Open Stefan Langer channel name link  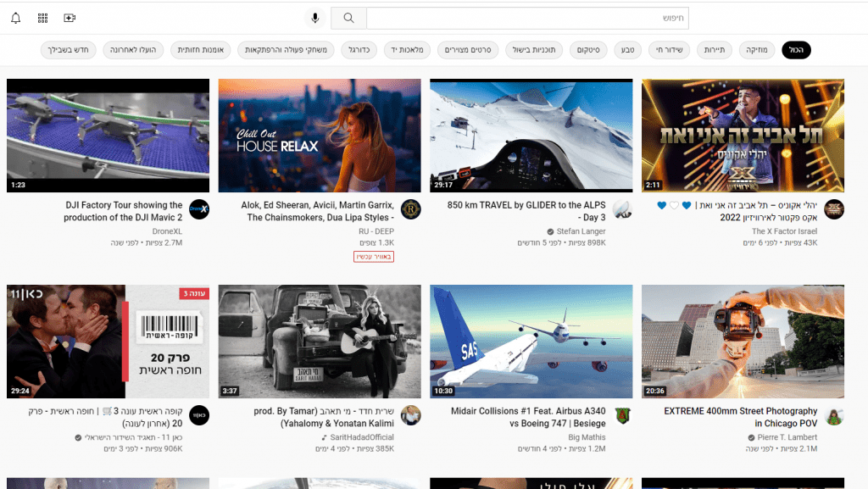[x=581, y=231]
